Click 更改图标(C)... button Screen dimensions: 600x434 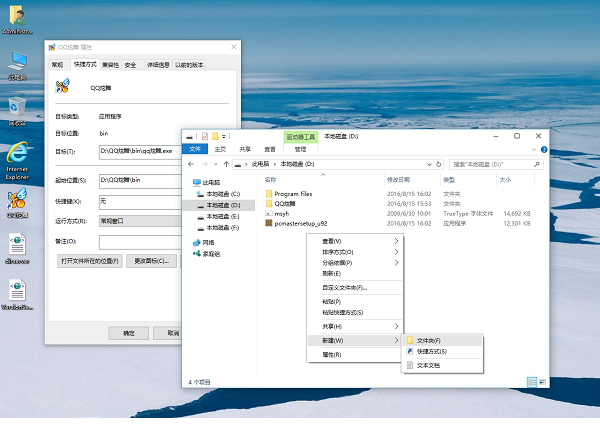coord(152,261)
